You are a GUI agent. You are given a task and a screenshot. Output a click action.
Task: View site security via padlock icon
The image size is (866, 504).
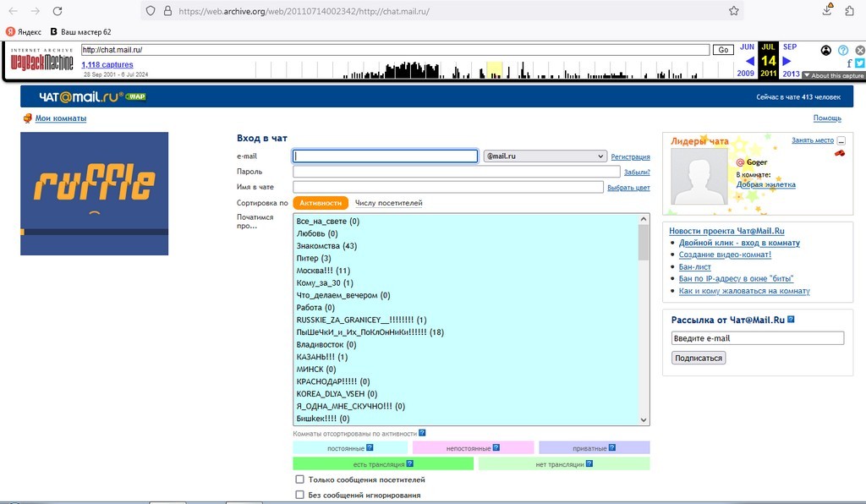click(167, 11)
